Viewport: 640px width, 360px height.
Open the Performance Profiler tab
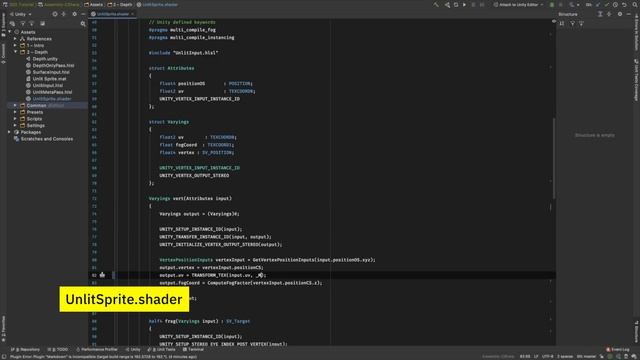(97, 349)
